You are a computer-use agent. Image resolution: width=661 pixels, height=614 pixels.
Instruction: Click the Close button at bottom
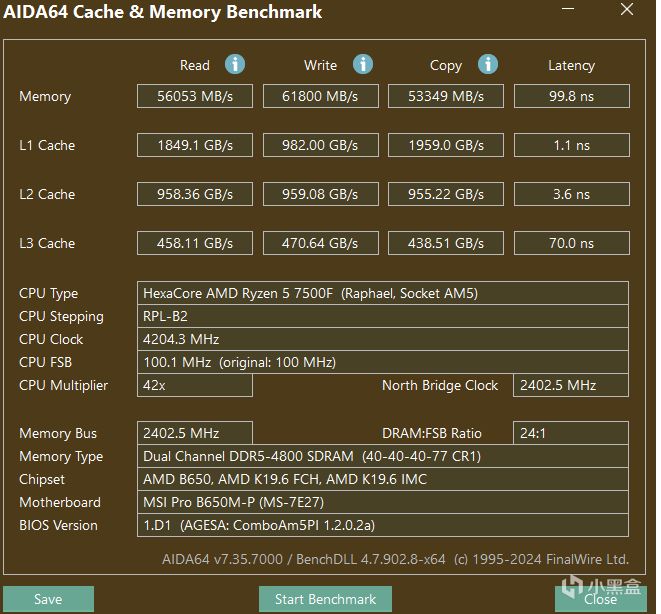tap(601, 599)
